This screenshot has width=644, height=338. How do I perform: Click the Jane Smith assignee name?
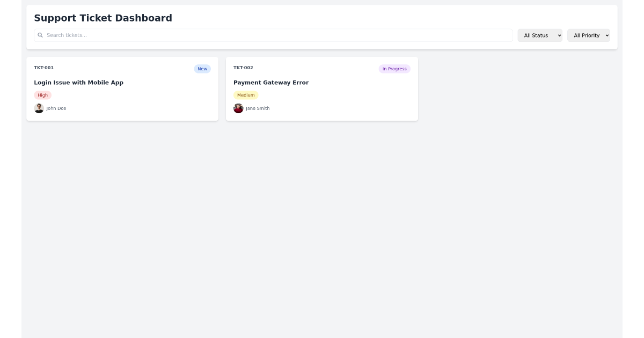(x=258, y=108)
